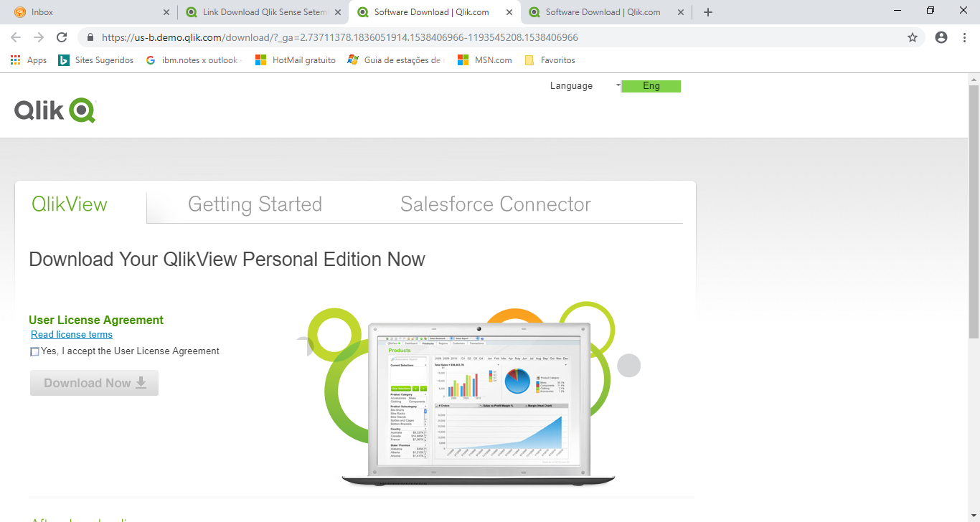Open the Chrome profile account icon
Image resolution: width=980 pixels, height=522 pixels.
coord(941,37)
